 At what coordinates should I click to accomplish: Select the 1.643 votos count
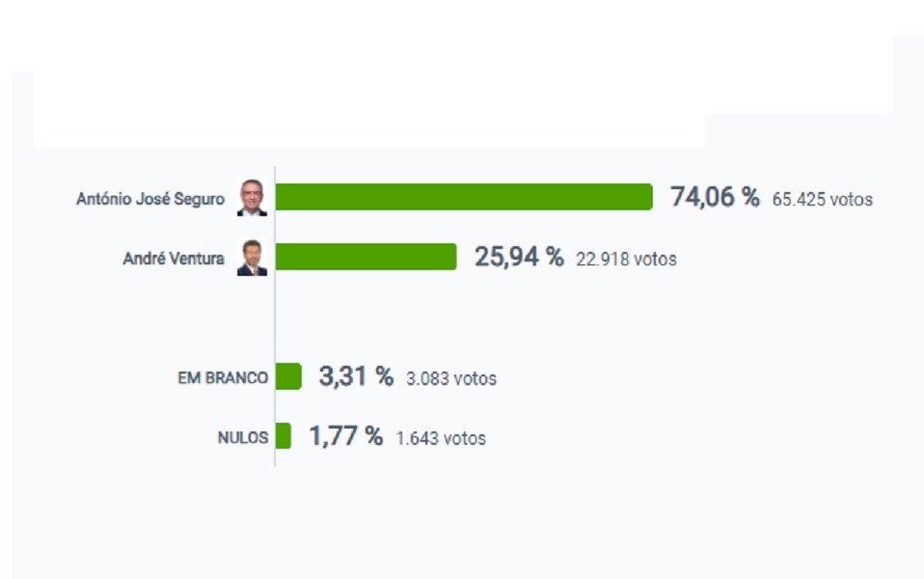(441, 439)
